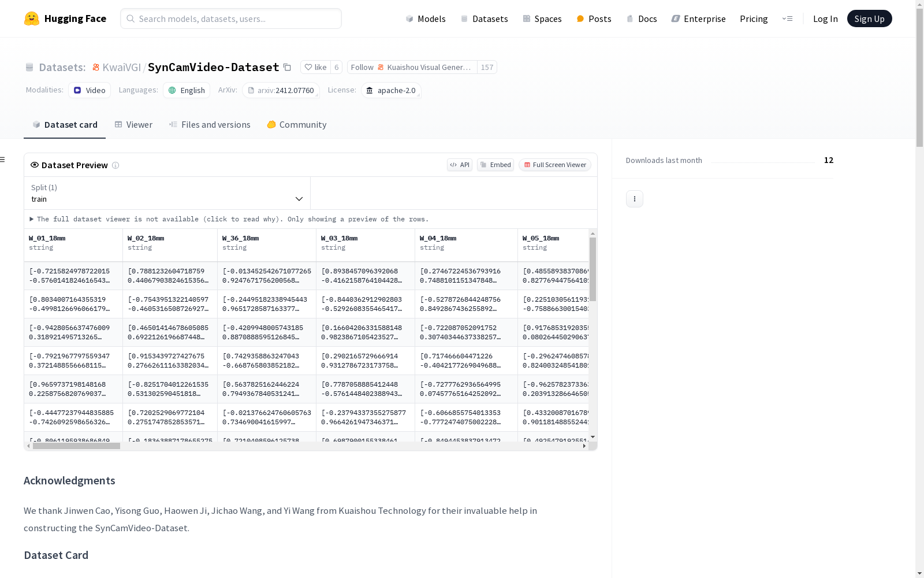Open the three-dot more options menu

pos(635,199)
